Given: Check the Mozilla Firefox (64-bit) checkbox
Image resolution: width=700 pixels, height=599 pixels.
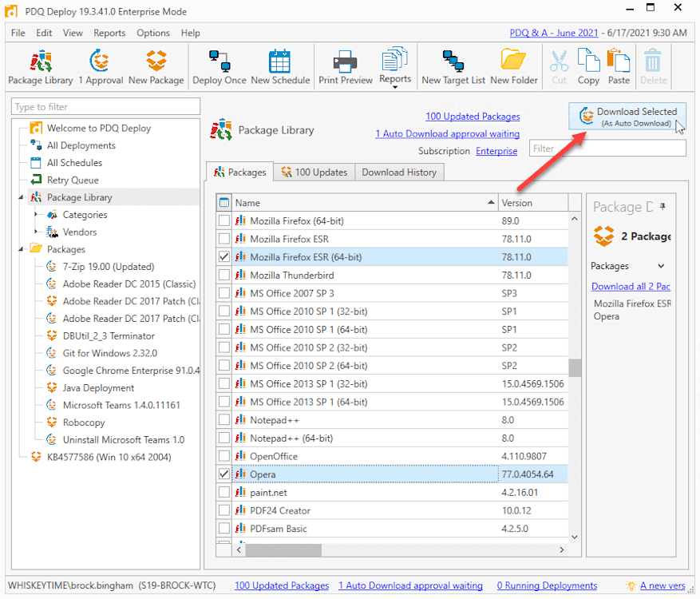Looking at the screenshot, I should (x=224, y=220).
